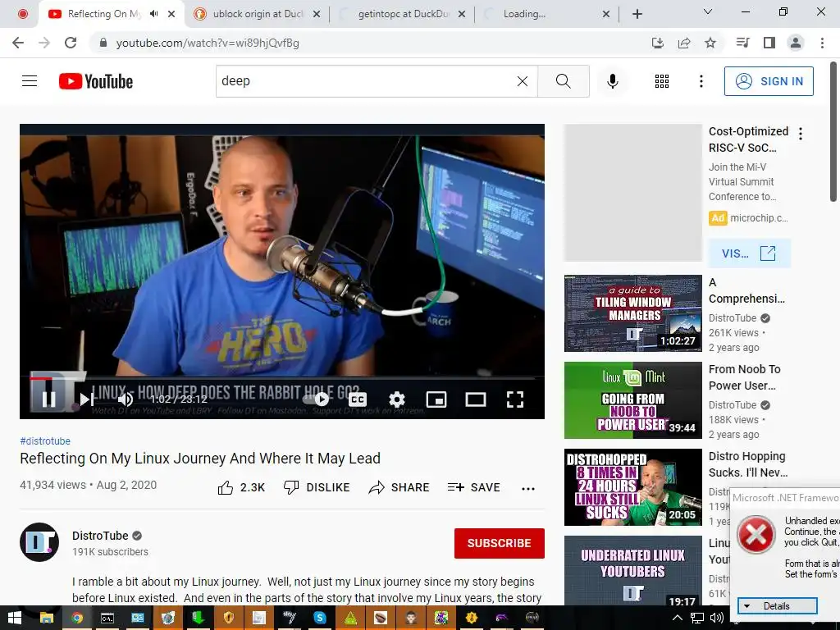The image size is (840, 630).
Task: Turn on closed captions (CC)
Action: pos(358,399)
